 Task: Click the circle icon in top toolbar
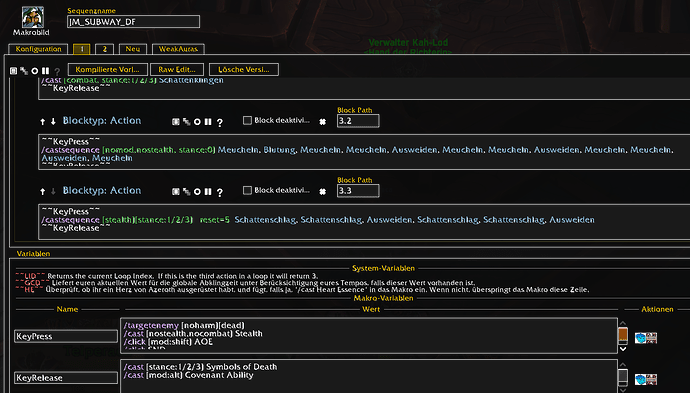click(x=35, y=70)
